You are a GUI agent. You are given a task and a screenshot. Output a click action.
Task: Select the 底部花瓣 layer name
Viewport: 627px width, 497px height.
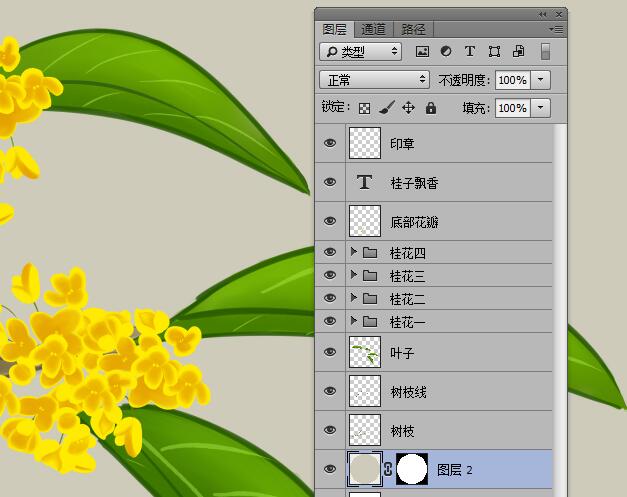(414, 222)
